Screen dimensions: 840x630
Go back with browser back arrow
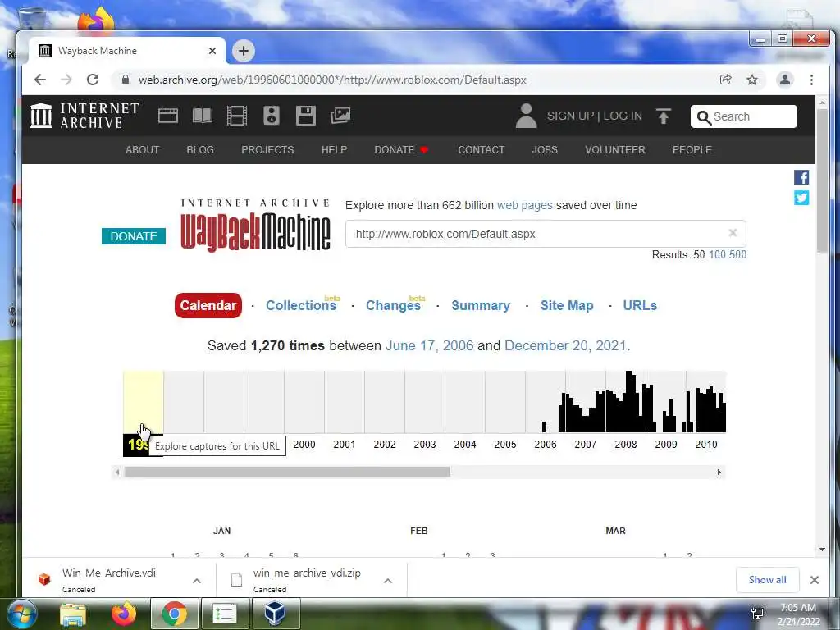coord(40,80)
